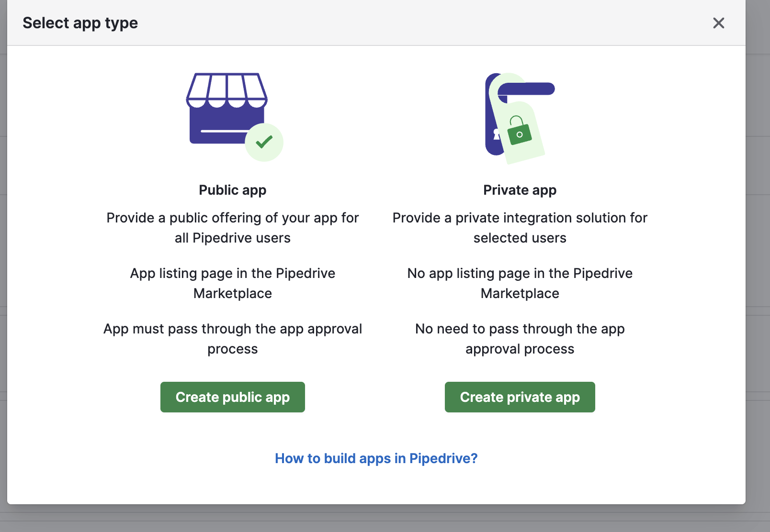Screen dimensions: 770x532
Task: Click the Select app type dialog title
Action: coord(80,22)
